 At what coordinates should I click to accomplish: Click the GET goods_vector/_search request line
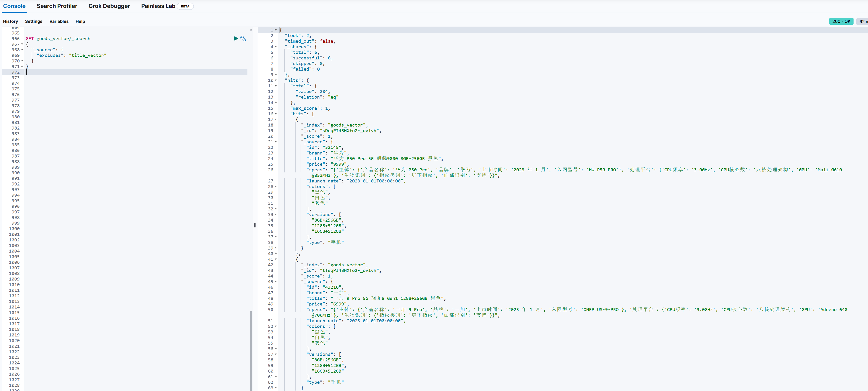pos(58,39)
